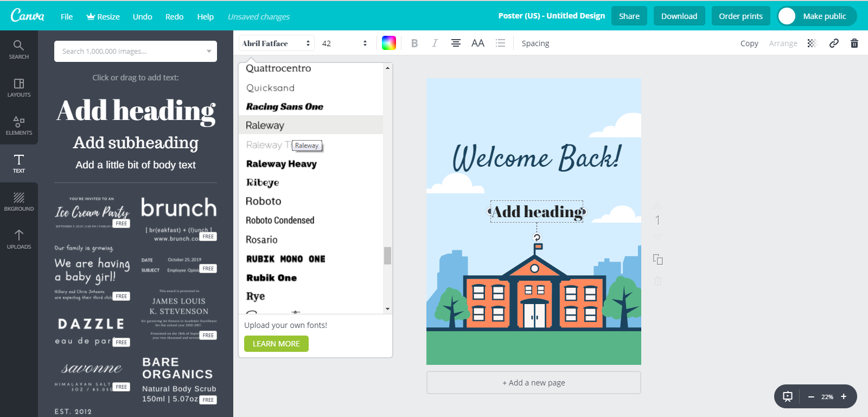This screenshot has height=417, width=868.
Task: Open presentation mode icon at bottom right
Action: (788, 397)
